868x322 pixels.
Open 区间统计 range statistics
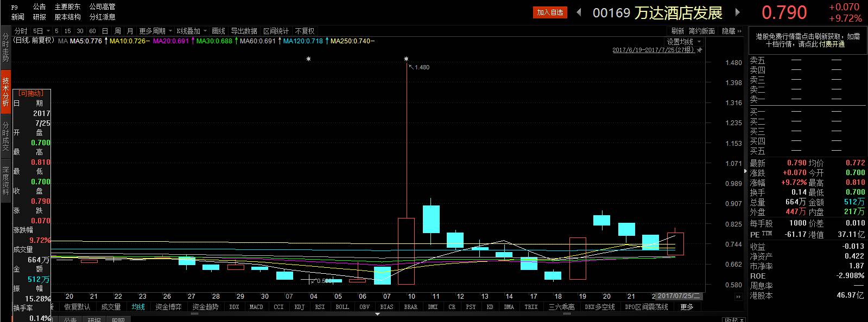(276, 31)
